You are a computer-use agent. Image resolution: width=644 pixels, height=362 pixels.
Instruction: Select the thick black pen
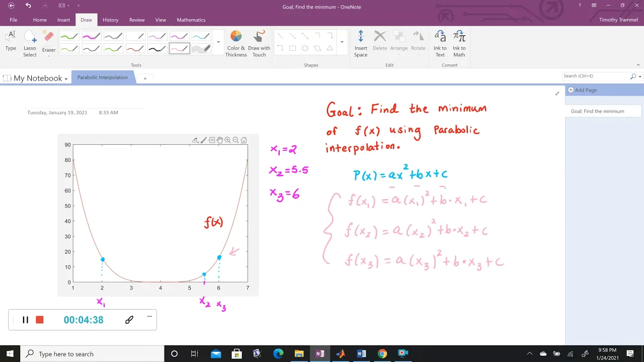point(157,49)
